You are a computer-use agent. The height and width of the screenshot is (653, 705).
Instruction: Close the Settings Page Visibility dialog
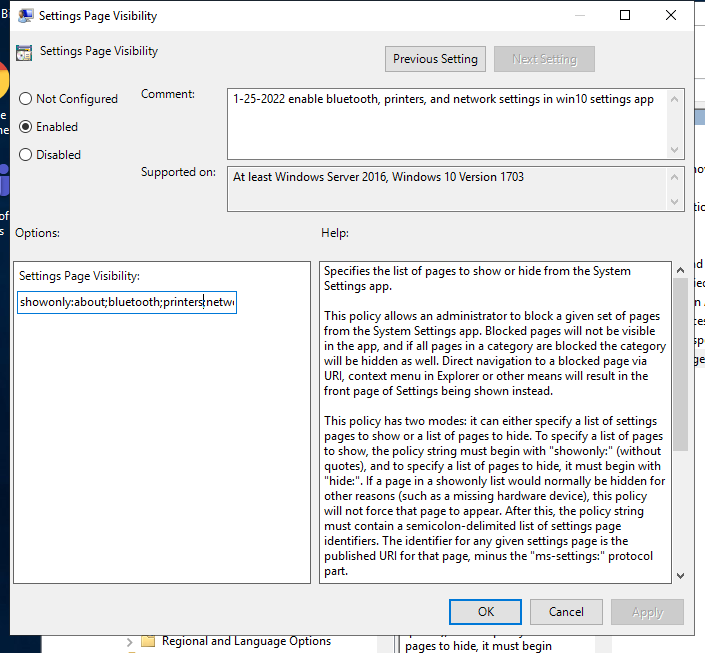pyautogui.click(x=670, y=16)
